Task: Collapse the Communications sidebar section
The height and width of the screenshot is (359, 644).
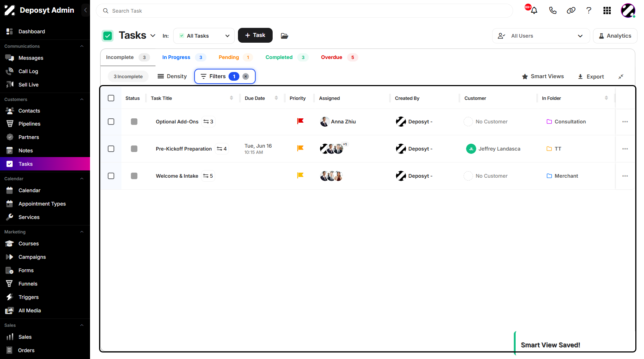Action: 82,46
